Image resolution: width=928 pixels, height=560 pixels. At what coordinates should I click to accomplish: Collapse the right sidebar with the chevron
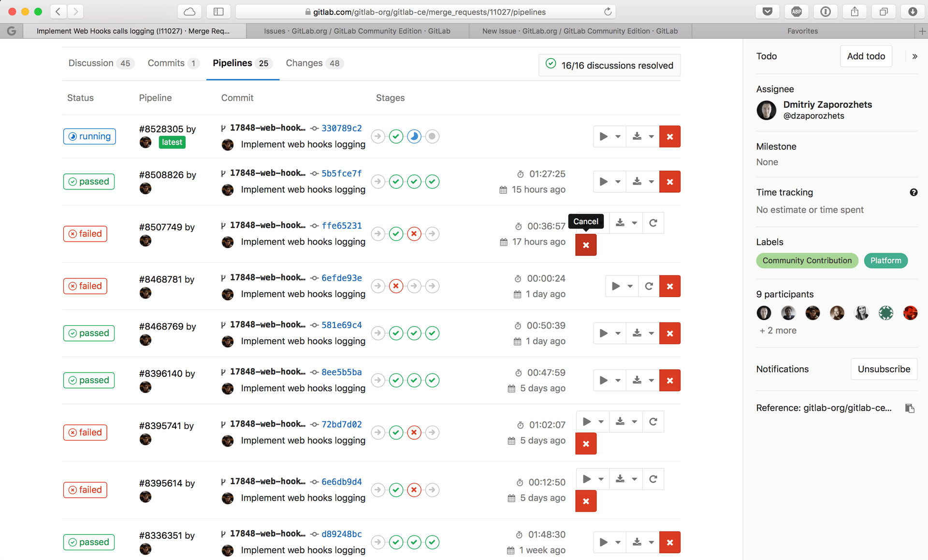[914, 56]
